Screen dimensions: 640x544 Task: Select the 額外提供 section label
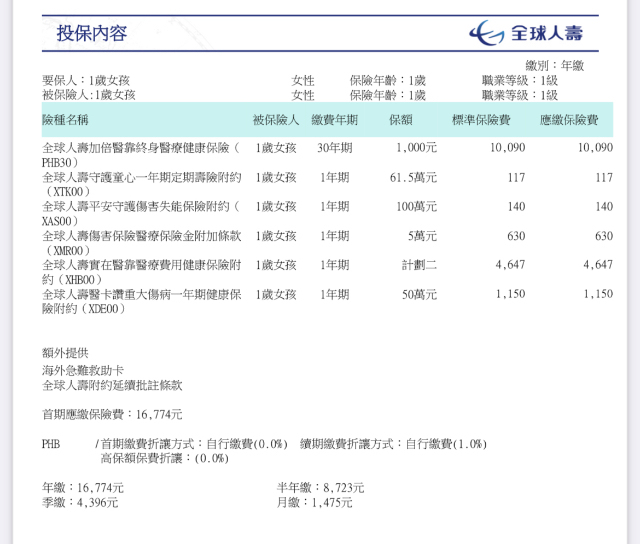[x=65, y=353]
